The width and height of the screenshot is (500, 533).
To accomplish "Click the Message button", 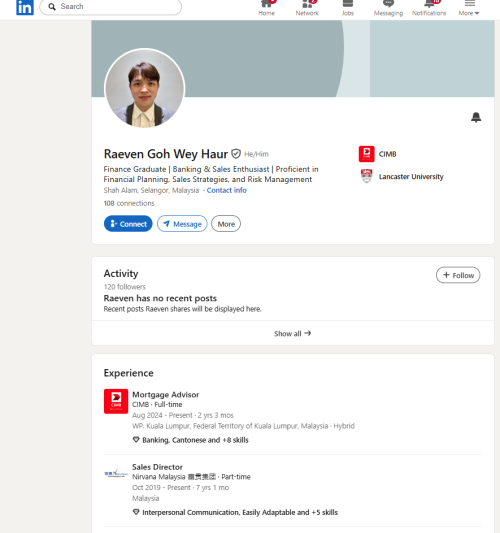I will [182, 224].
